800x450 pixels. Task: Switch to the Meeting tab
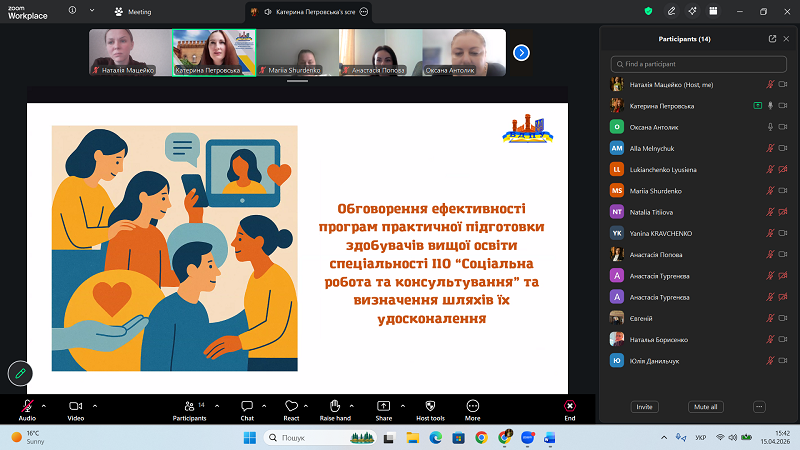(x=132, y=12)
